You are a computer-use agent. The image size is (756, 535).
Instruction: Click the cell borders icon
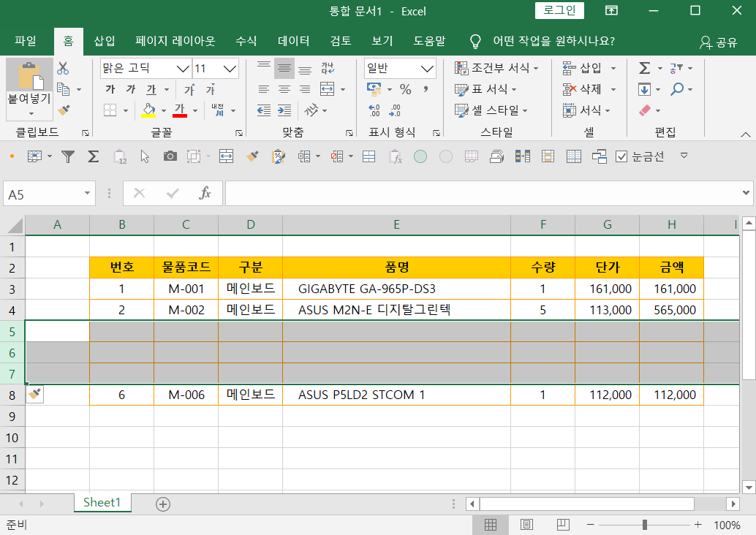click(110, 110)
